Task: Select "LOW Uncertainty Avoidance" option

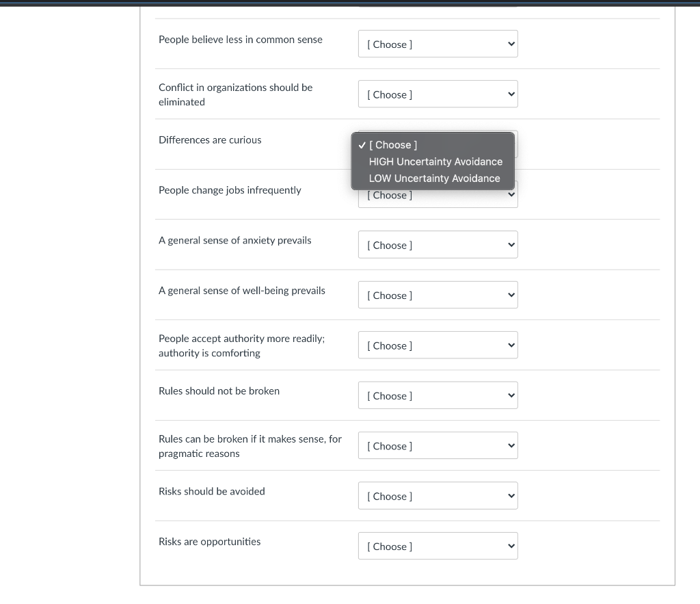Action: point(434,179)
